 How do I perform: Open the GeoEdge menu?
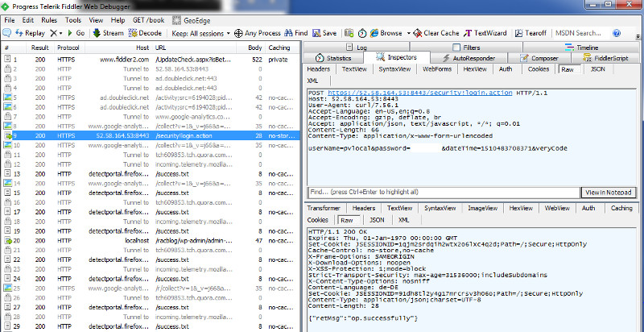pos(191,20)
